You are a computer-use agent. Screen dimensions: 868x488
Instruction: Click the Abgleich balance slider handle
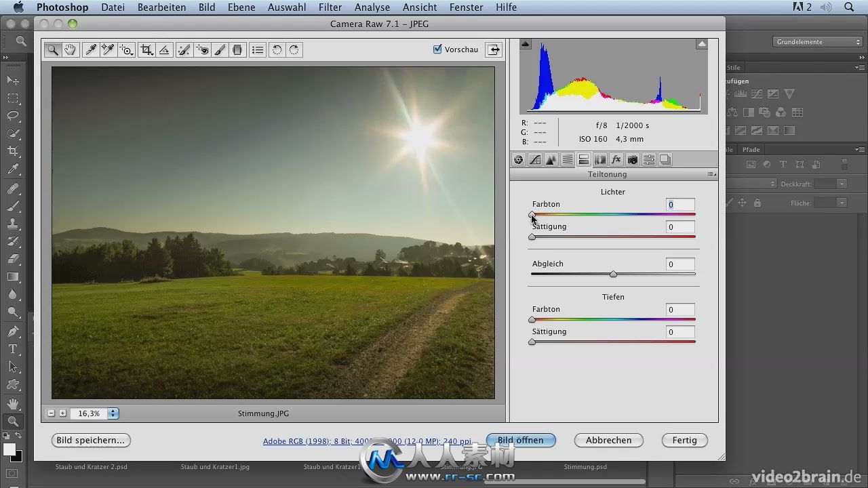[613, 274]
